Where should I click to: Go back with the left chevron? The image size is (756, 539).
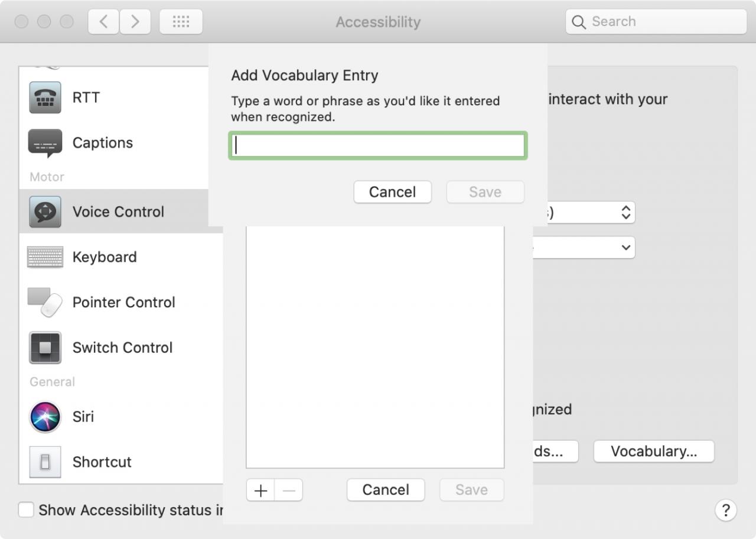103,22
